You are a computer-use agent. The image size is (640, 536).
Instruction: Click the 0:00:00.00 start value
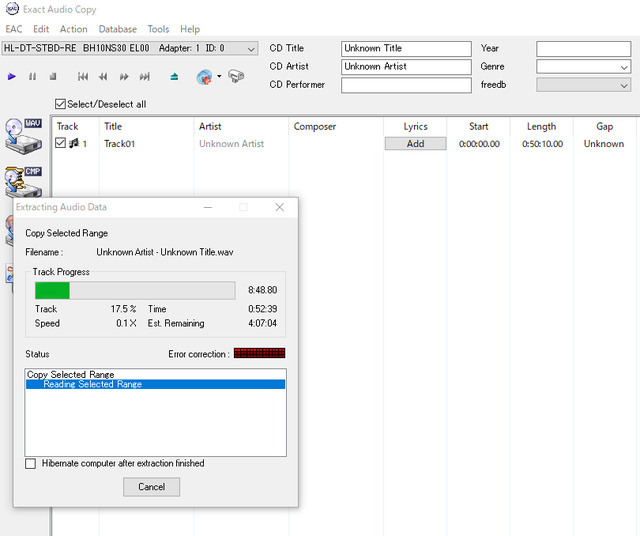[x=479, y=144]
